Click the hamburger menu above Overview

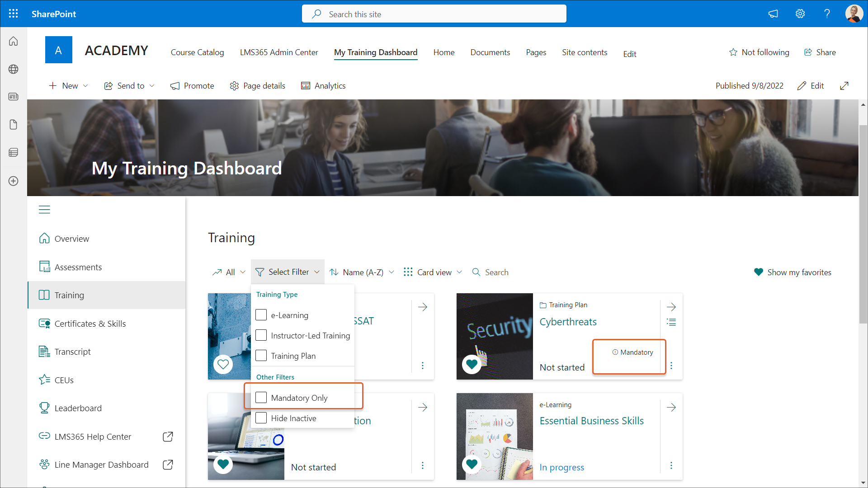pos(44,210)
